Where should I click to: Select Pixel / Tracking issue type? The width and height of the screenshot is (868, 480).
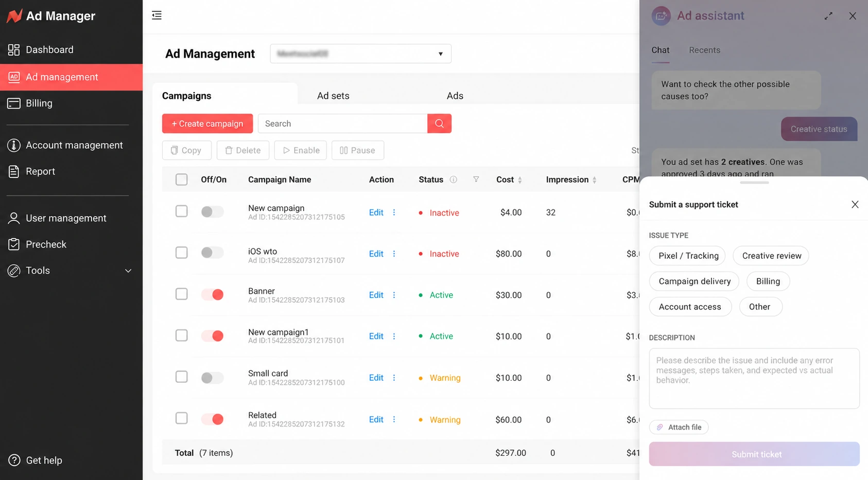pyautogui.click(x=688, y=256)
